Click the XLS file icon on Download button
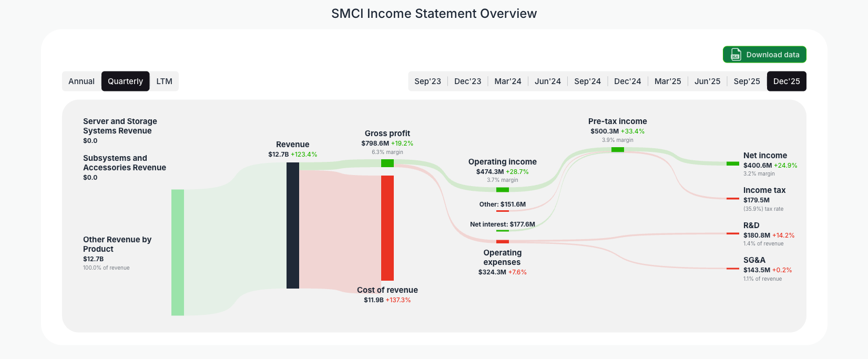 736,54
